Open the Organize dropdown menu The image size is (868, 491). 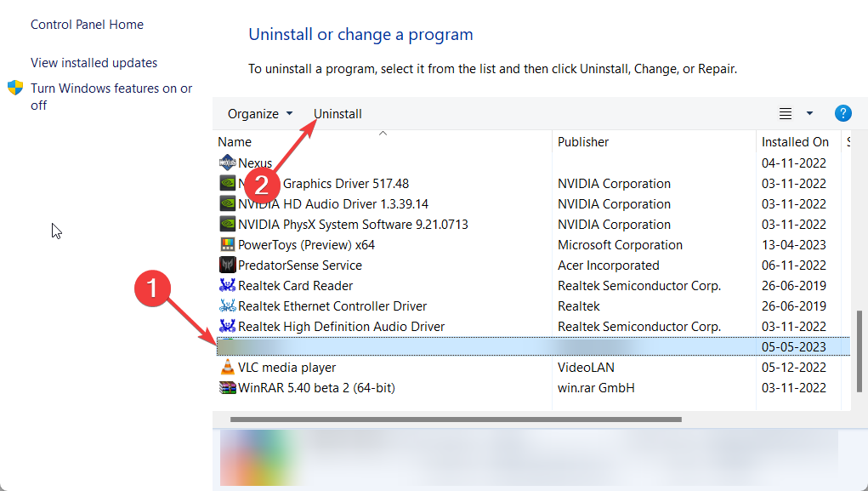(260, 114)
